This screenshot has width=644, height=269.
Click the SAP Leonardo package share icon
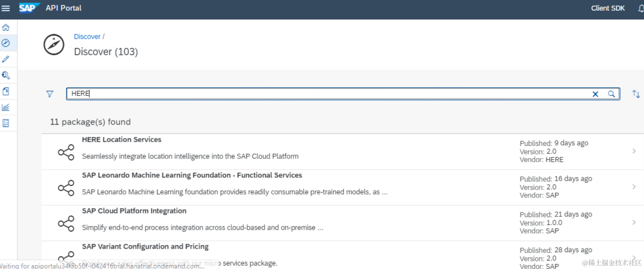click(66, 188)
